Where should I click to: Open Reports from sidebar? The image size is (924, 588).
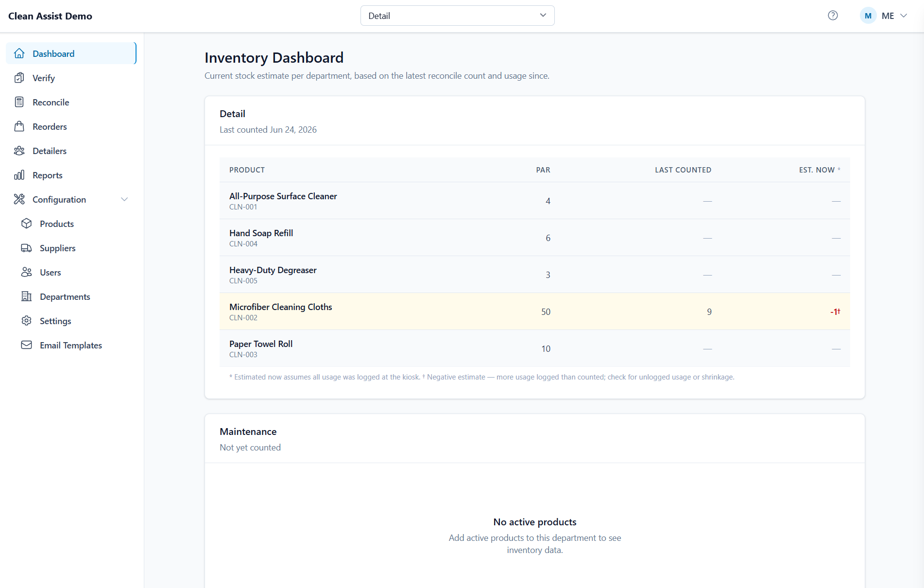[71, 175]
